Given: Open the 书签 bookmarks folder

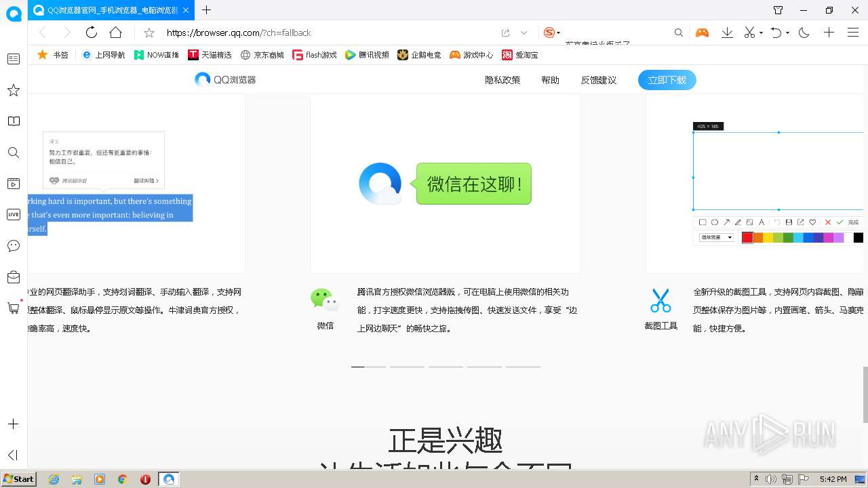Looking at the screenshot, I should 53,55.
